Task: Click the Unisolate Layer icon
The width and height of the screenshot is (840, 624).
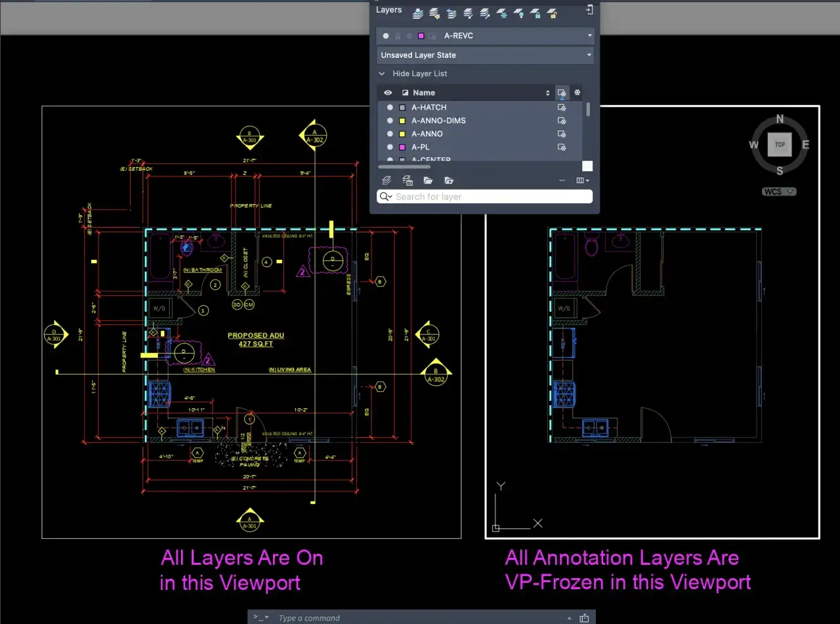Action: tap(485, 12)
